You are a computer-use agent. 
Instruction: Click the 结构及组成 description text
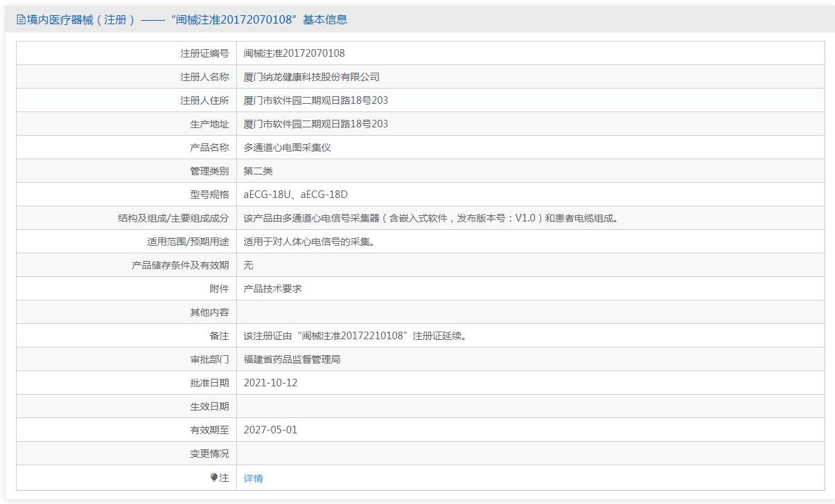pos(431,218)
